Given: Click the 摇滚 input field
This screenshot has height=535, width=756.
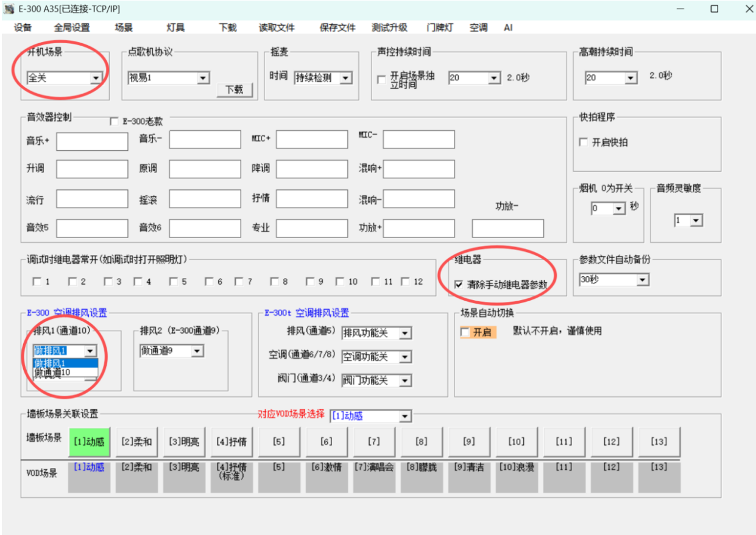Looking at the screenshot, I should pyautogui.click(x=205, y=199).
